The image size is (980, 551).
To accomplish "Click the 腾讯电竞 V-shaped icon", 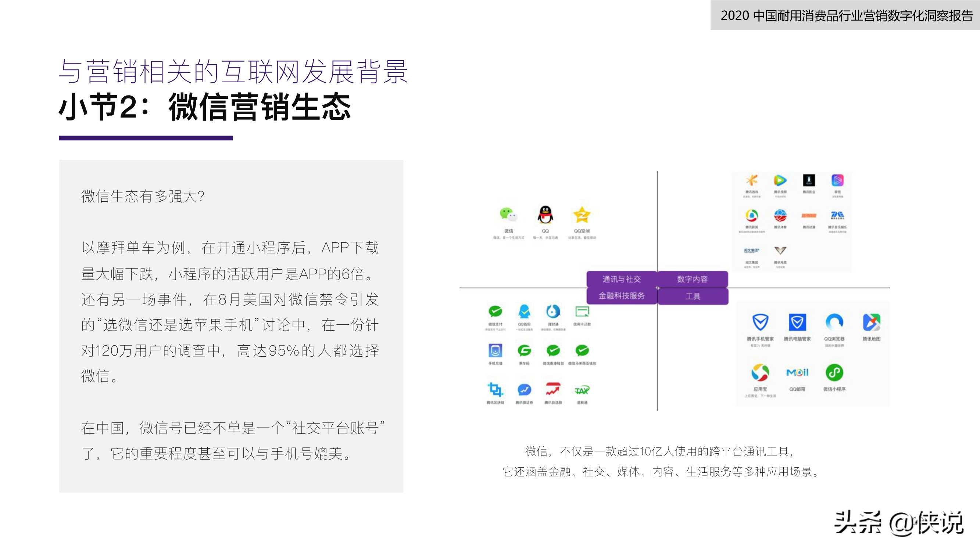I will pos(780,250).
